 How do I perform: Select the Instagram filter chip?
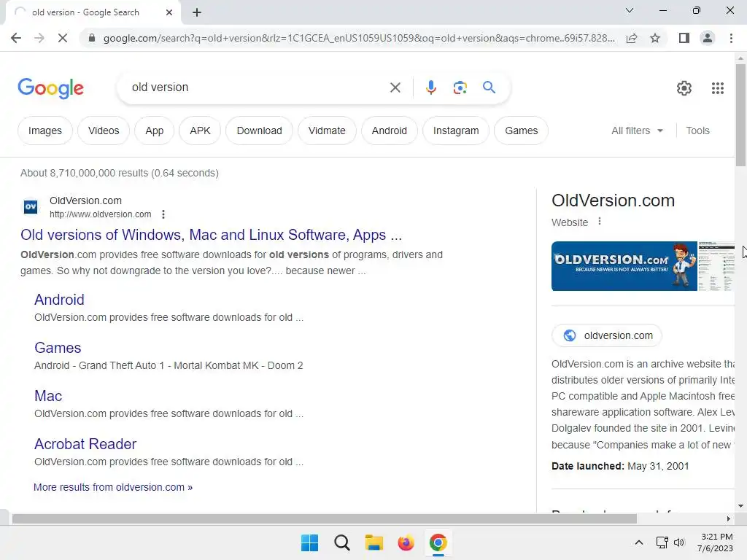456,131
